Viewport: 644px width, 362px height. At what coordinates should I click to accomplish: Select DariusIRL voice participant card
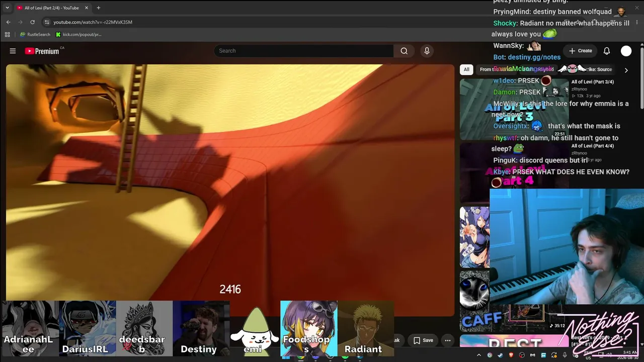(88, 328)
